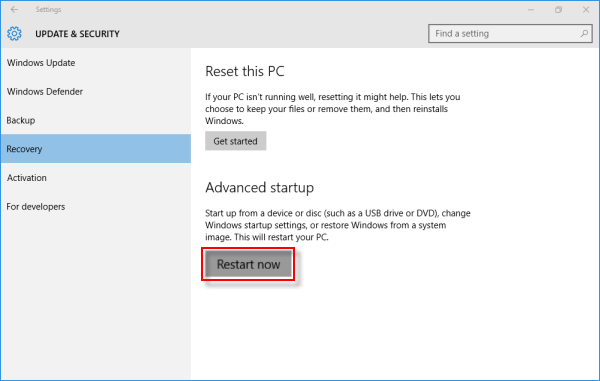This screenshot has width=600, height=381.
Task: Click Get started under Reset this PC
Action: coord(235,141)
